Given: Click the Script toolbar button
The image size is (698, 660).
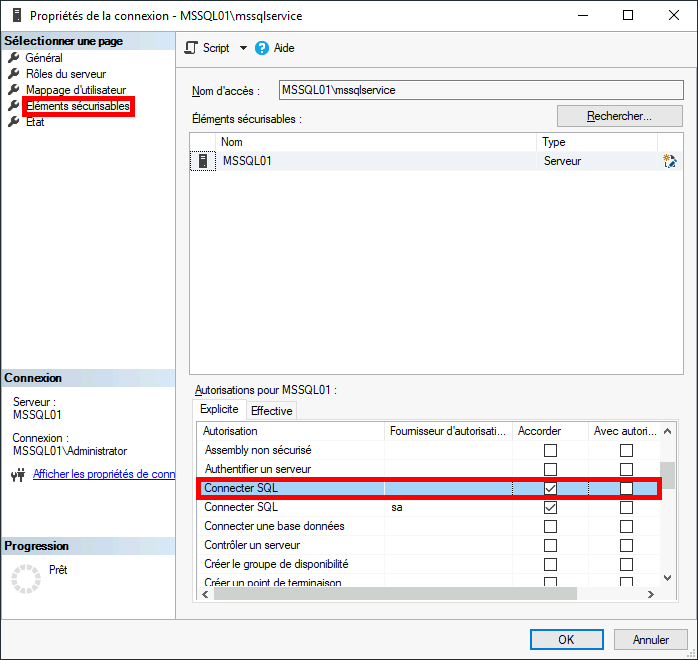Looking at the screenshot, I should (207, 48).
